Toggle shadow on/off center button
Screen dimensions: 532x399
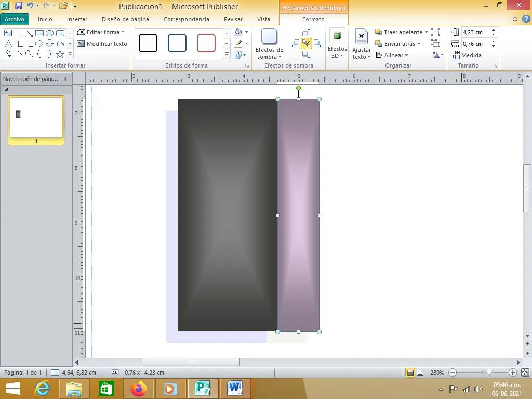(x=307, y=44)
